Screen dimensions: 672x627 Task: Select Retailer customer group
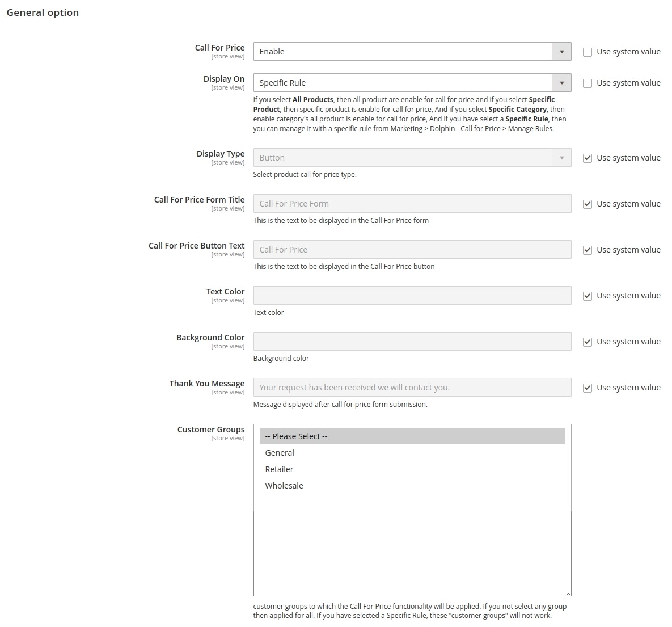point(279,469)
